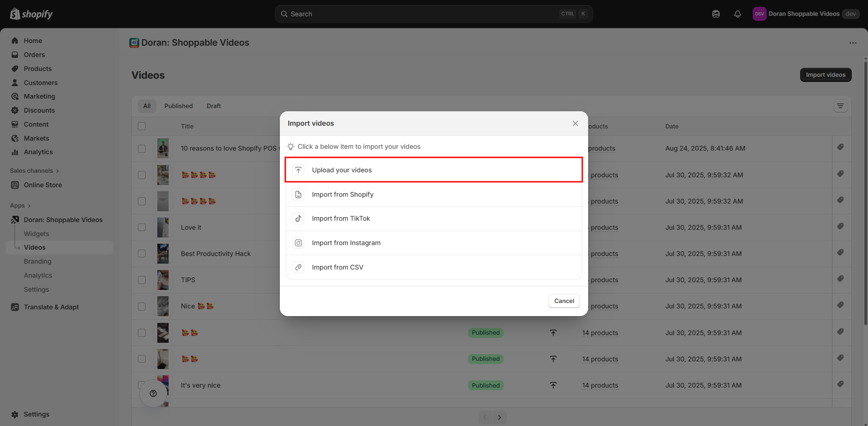Go to next page of videos
Viewport: 868px width, 426px height.
[x=500, y=417]
